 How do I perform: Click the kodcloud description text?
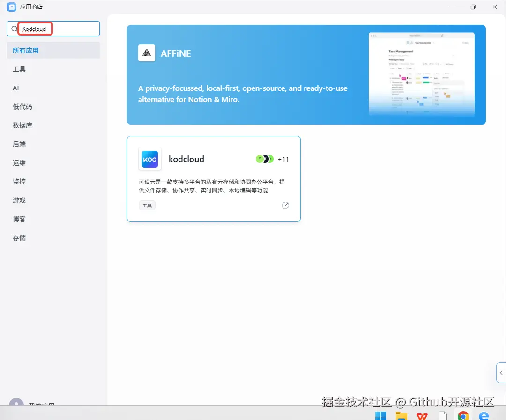tap(212, 186)
